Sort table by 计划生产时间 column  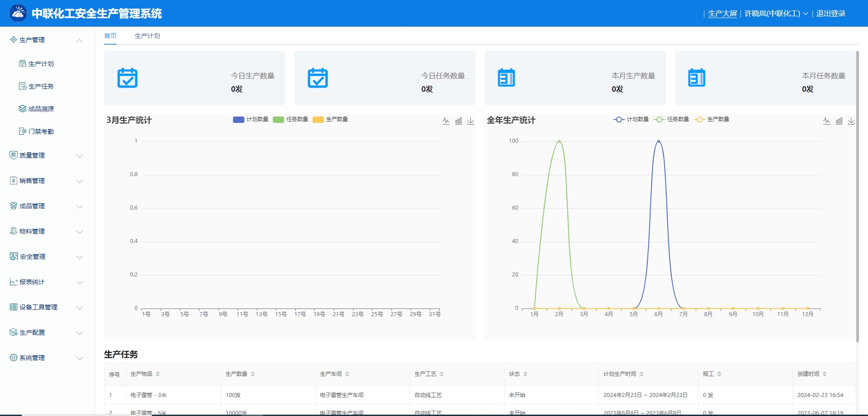click(642, 374)
